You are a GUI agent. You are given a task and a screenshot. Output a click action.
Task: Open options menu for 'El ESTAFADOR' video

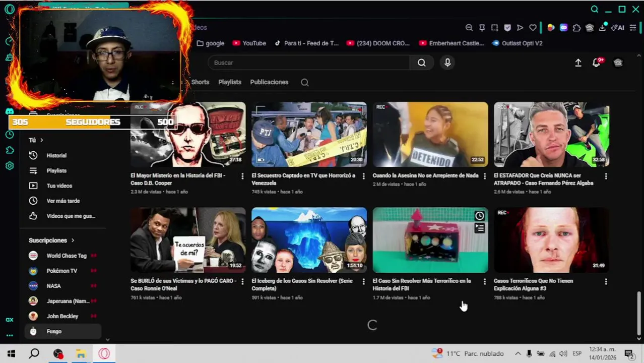click(x=606, y=176)
